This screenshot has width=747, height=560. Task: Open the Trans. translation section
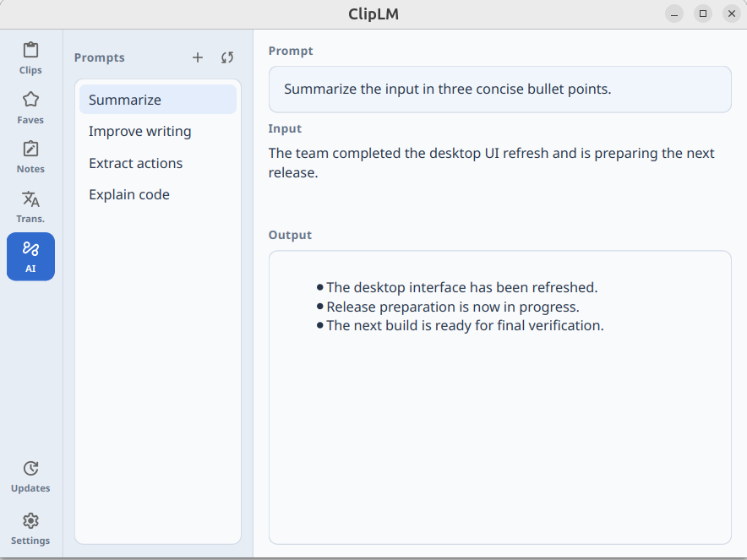pos(30,207)
